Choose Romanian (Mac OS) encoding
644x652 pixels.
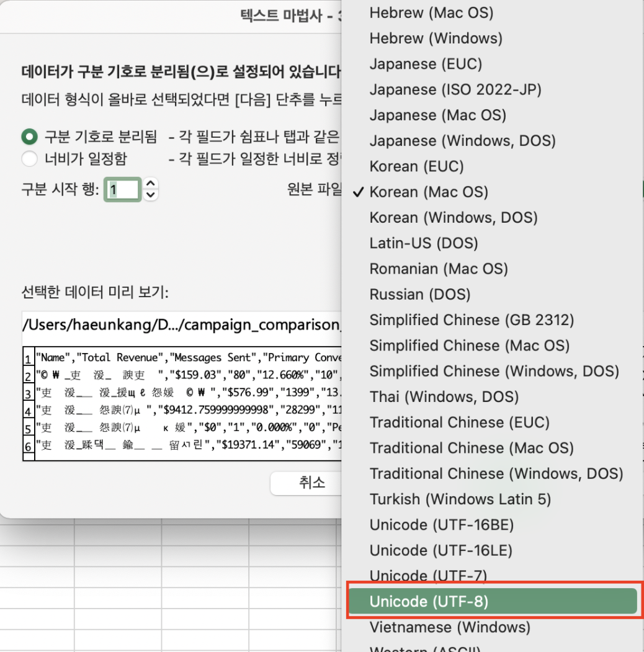click(x=492, y=269)
